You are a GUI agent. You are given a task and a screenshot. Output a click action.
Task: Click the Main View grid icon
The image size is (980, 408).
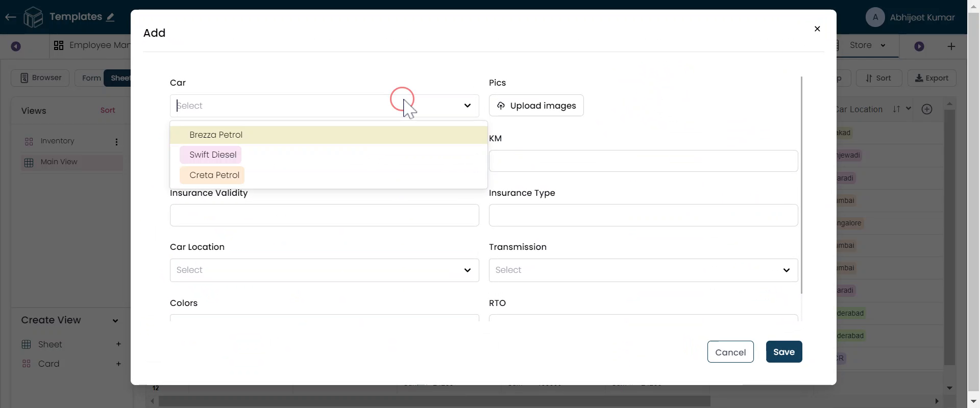point(29,162)
